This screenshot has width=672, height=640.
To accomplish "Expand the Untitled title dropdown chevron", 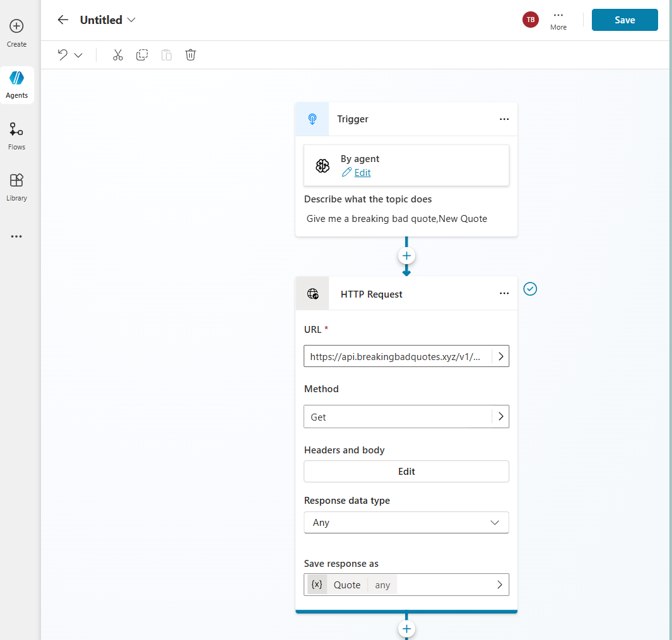I will click(132, 20).
